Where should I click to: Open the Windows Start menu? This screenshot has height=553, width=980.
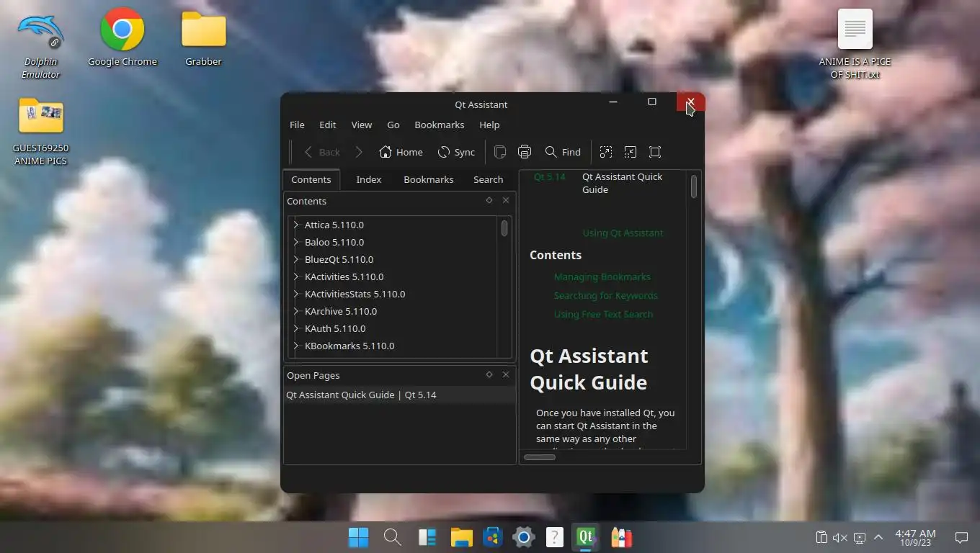point(358,537)
